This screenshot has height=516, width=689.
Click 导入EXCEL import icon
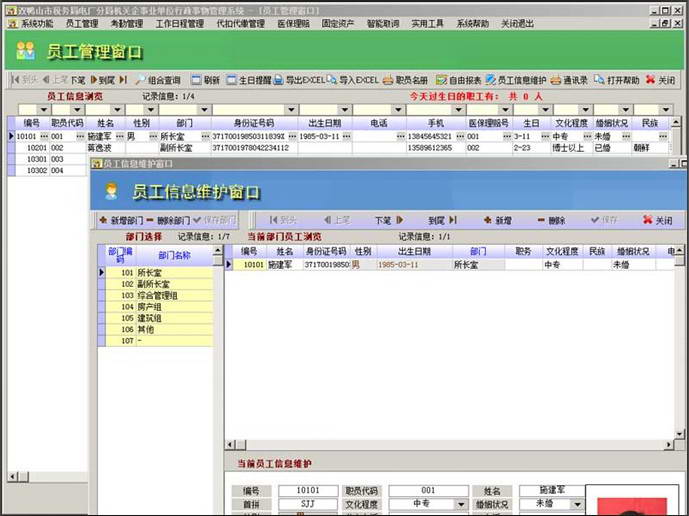tap(353, 80)
